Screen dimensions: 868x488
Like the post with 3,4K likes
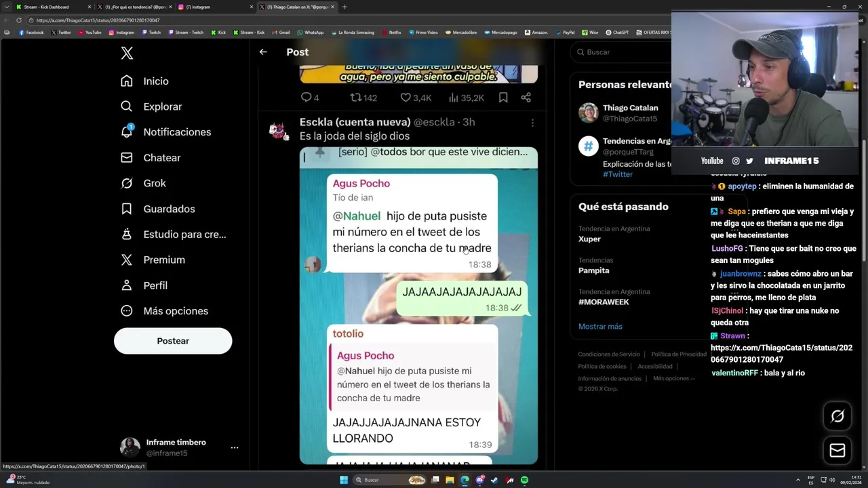click(x=416, y=98)
